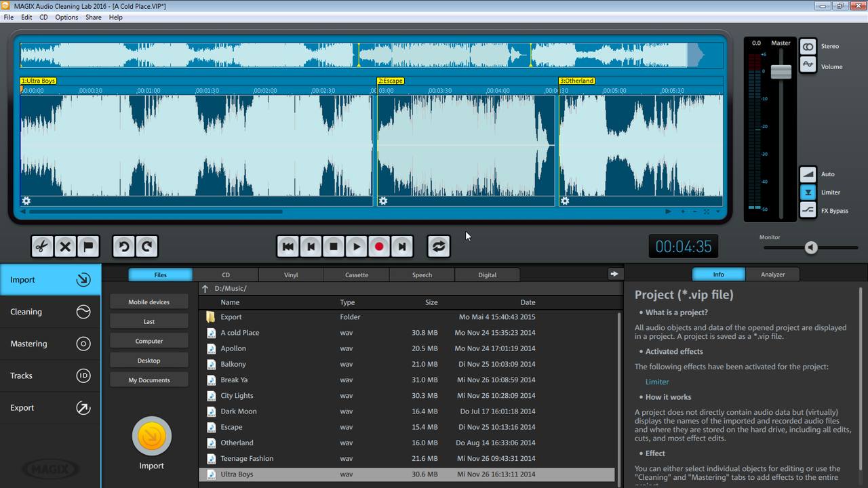Open the Options menu

tap(66, 17)
